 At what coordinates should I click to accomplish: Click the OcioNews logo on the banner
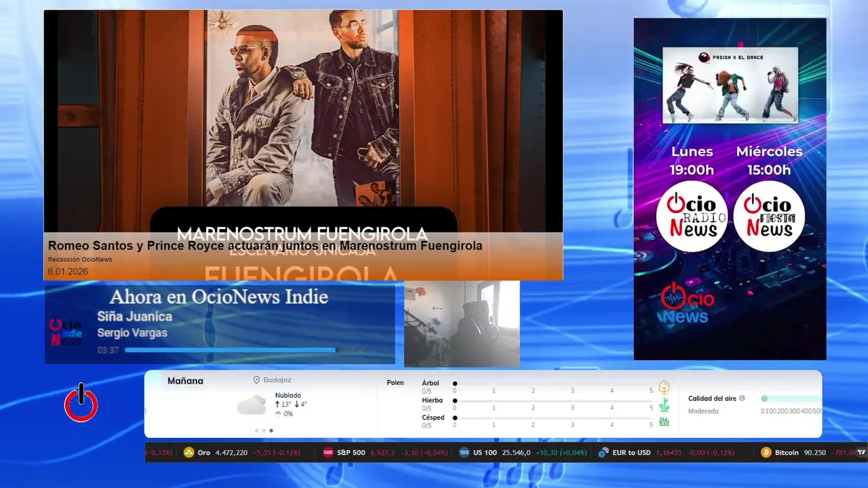point(688,303)
